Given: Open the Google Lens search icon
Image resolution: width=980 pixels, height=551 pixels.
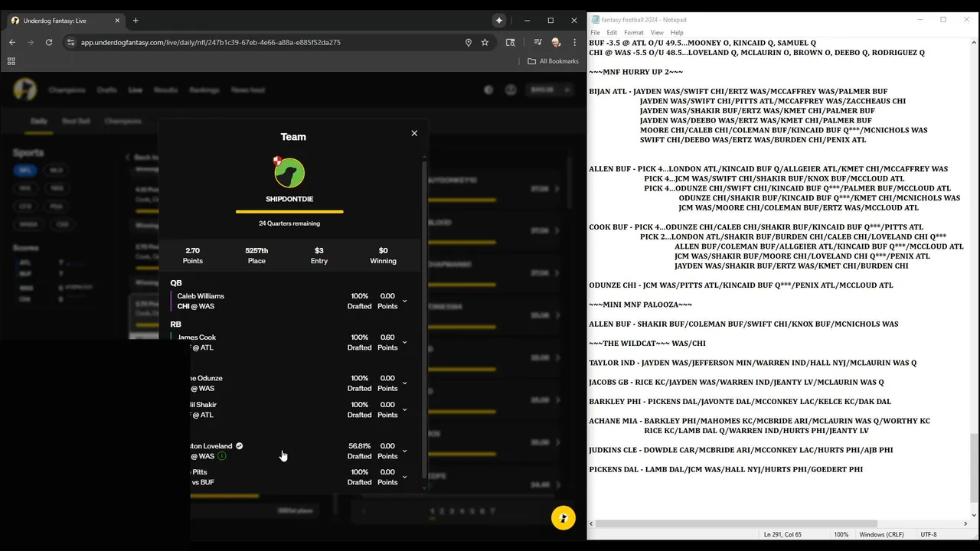Looking at the screenshot, I should [511, 43].
